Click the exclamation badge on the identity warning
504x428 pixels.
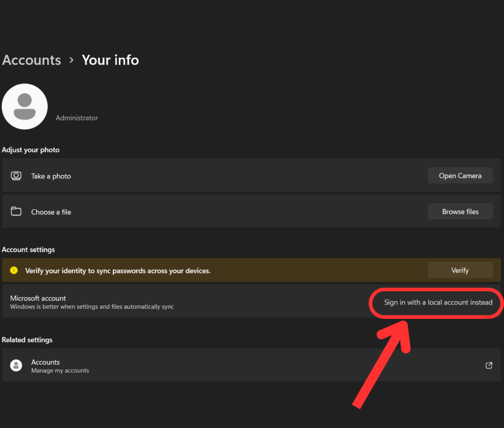point(13,270)
